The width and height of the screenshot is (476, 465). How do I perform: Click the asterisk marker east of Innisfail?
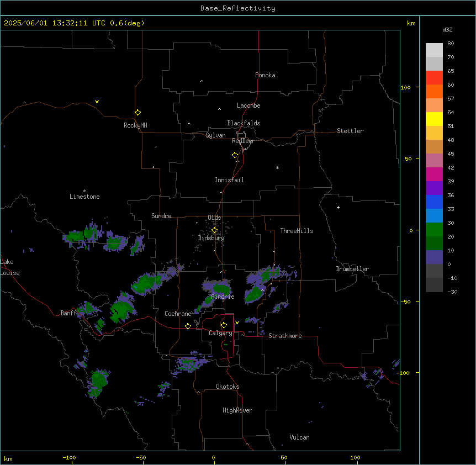[x=277, y=167]
